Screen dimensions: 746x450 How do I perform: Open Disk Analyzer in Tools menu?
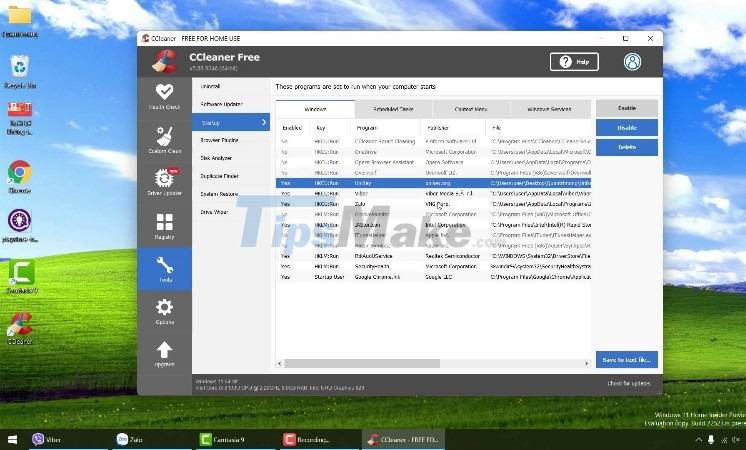coord(231,158)
